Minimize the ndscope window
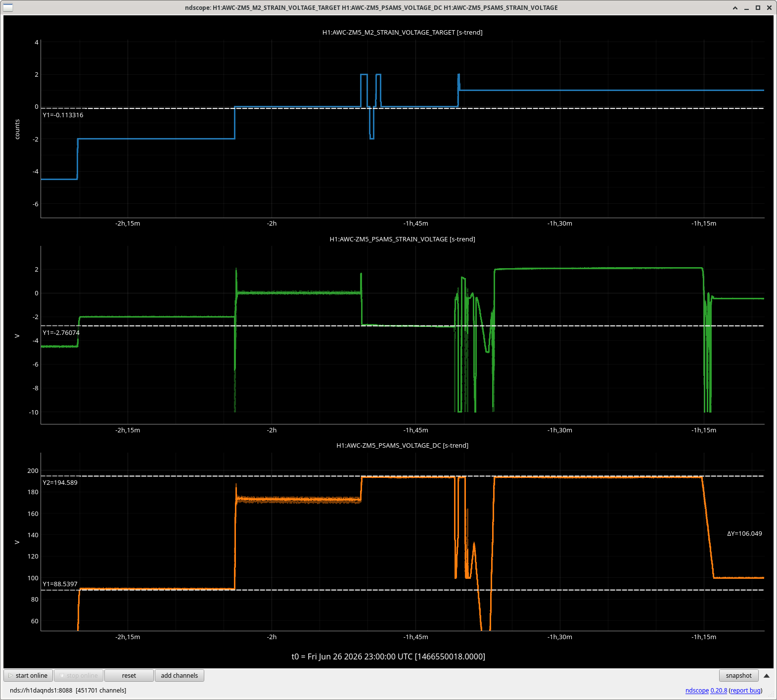This screenshot has width=777, height=700. [x=746, y=7]
